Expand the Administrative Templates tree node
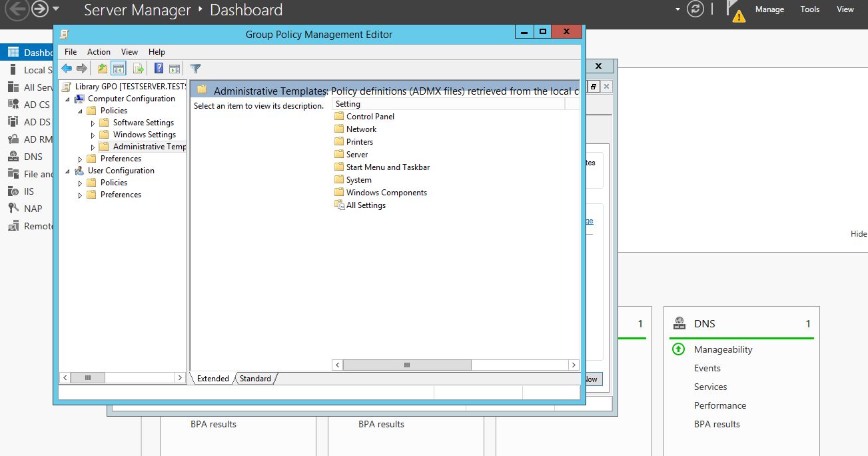Viewport: 868px width, 456px height. [93, 147]
